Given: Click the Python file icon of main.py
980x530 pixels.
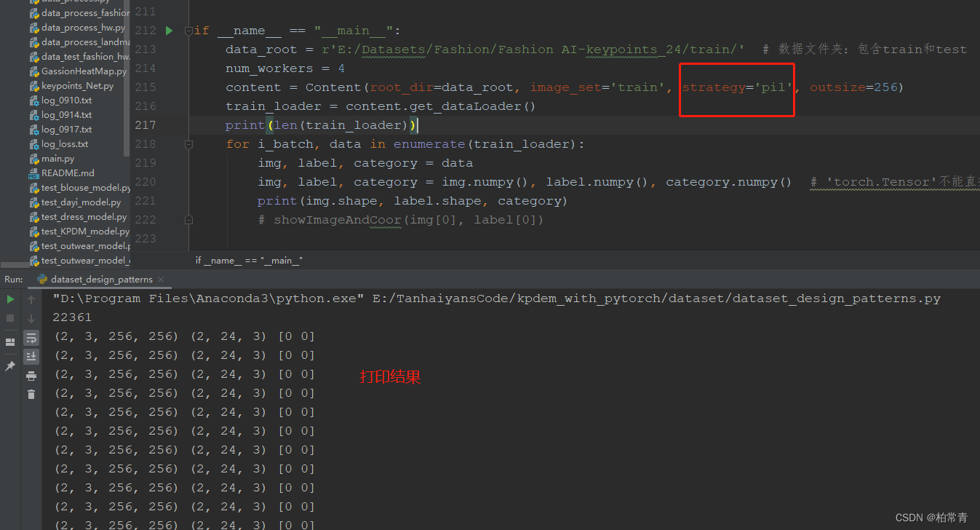Looking at the screenshot, I should [x=34, y=159].
